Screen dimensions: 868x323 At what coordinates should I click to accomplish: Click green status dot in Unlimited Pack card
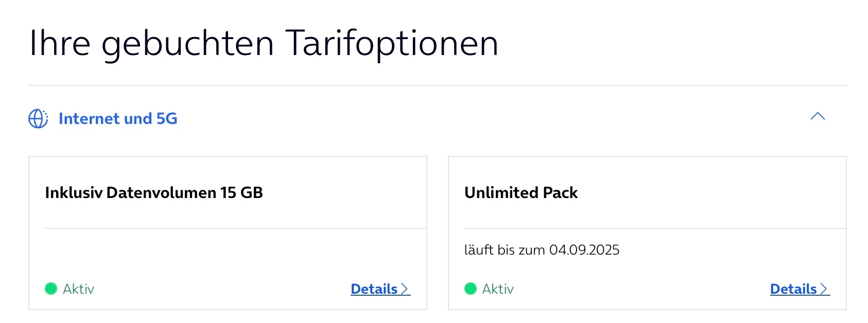(x=471, y=289)
